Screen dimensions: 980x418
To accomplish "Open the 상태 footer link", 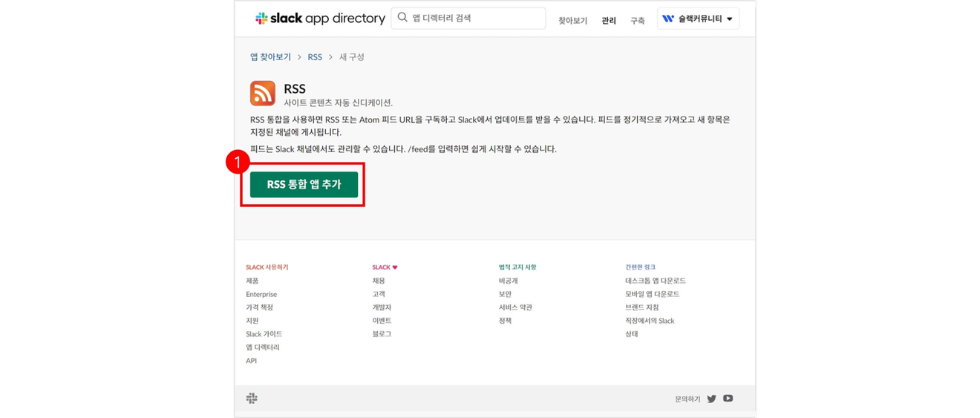I will (632, 334).
